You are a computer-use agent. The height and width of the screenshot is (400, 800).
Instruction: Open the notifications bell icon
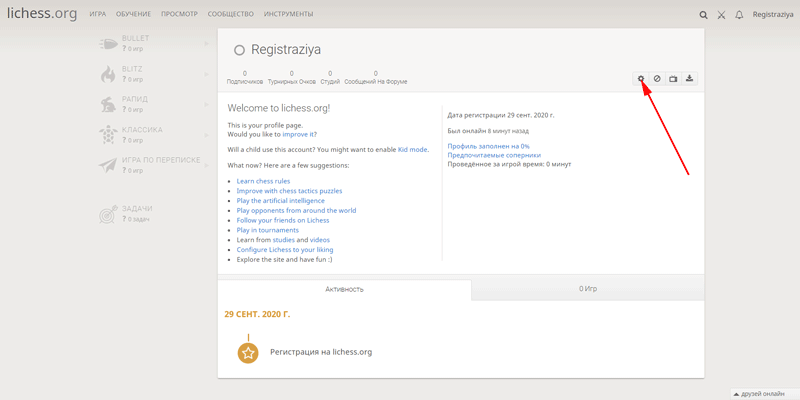[739, 15]
